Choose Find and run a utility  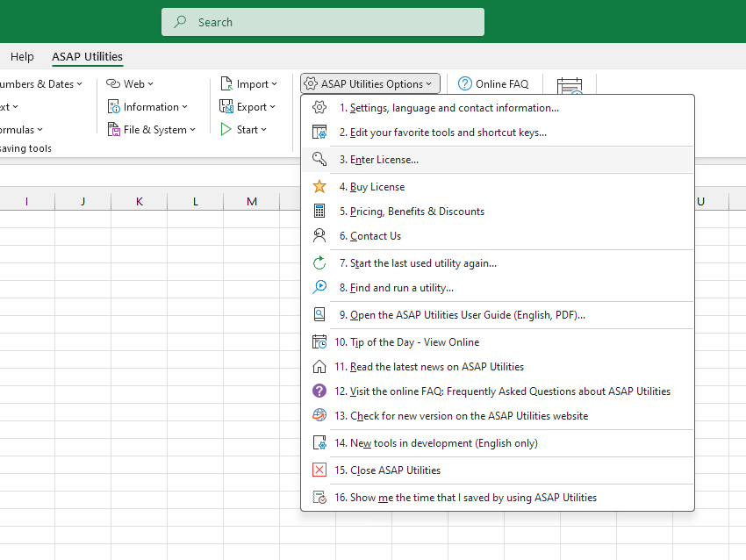(498, 287)
